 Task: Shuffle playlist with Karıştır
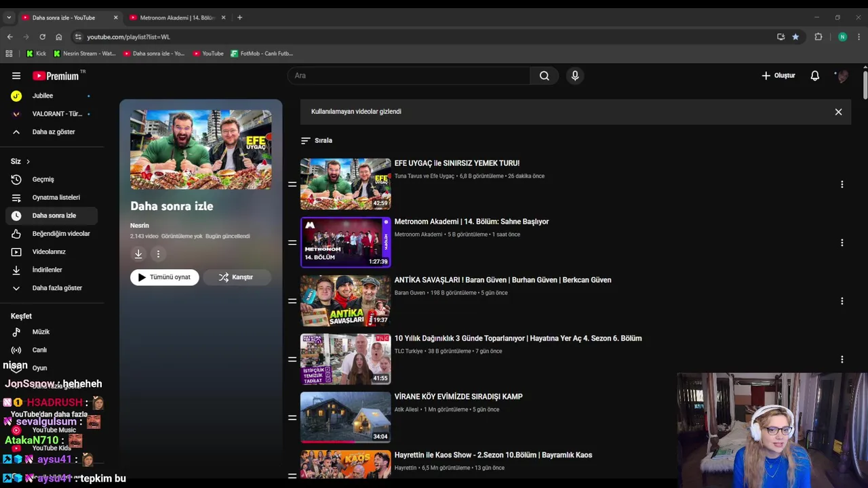[x=237, y=277]
